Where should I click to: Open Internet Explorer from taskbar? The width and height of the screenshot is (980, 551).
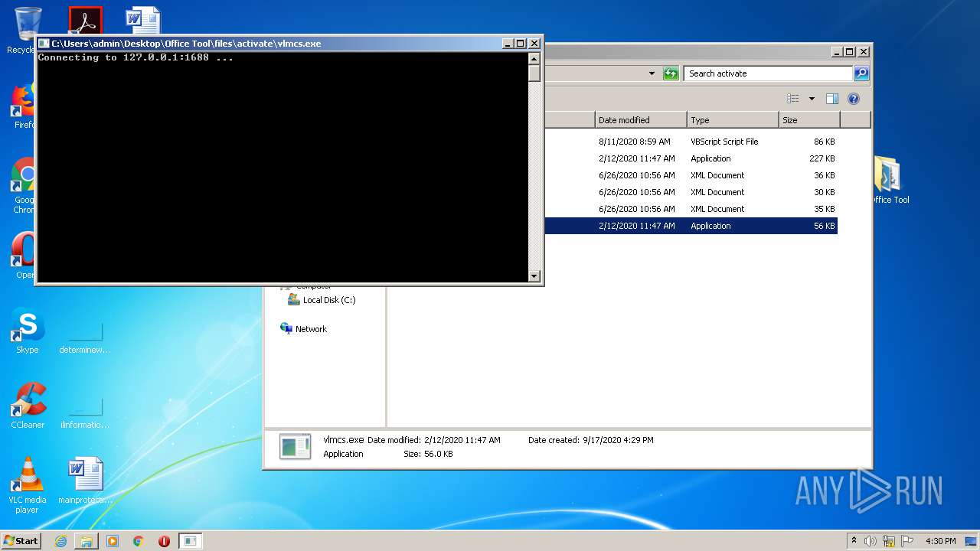pos(60,541)
